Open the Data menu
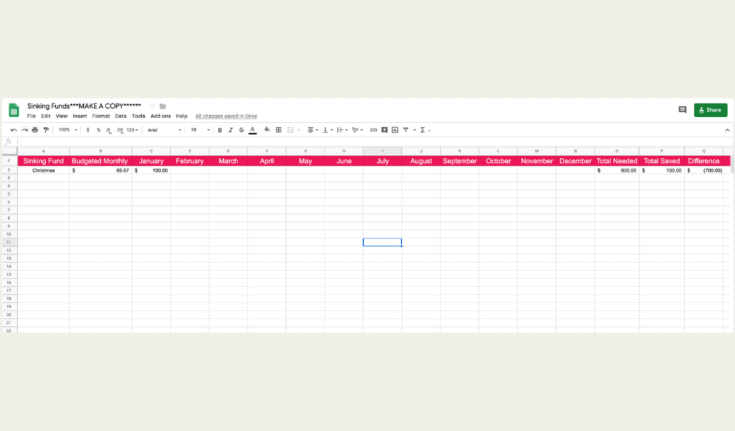735x431 pixels. 120,116
